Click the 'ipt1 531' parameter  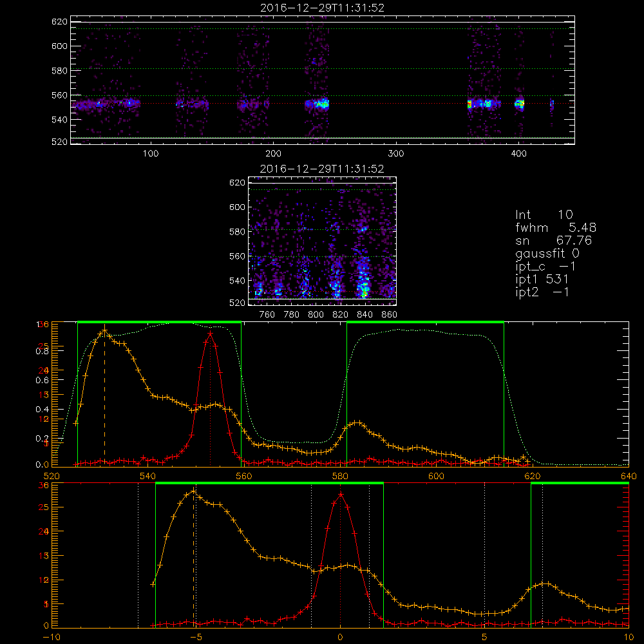[542, 279]
